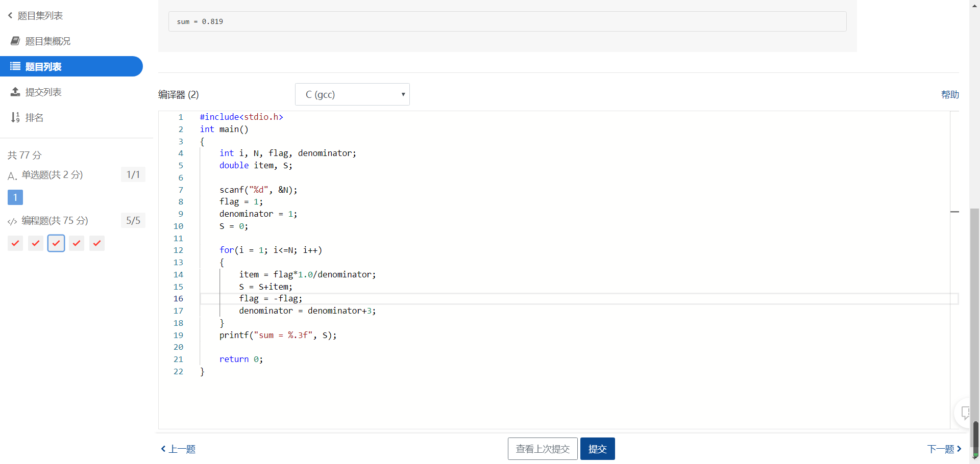Select single-choice question number 1 tile
Image resolution: width=980 pixels, height=464 pixels.
coord(15,197)
